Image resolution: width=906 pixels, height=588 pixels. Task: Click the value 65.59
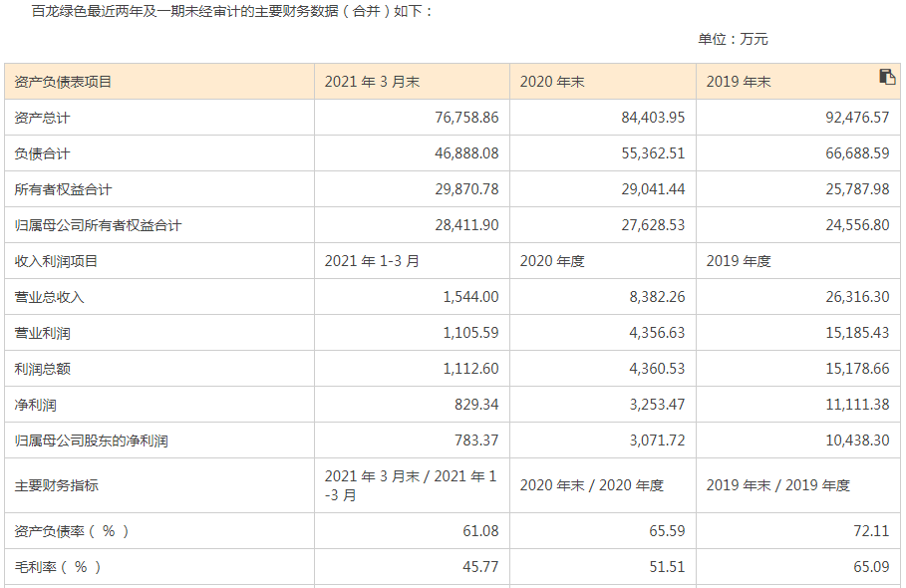[x=667, y=531]
